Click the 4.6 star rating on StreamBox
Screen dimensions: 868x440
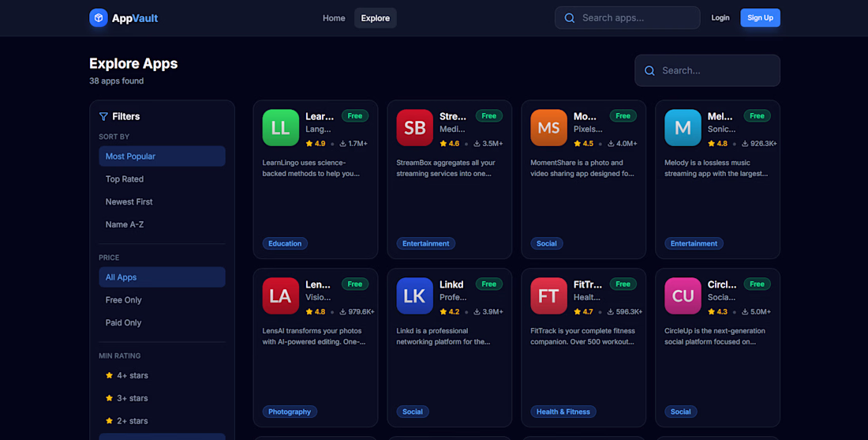(450, 144)
